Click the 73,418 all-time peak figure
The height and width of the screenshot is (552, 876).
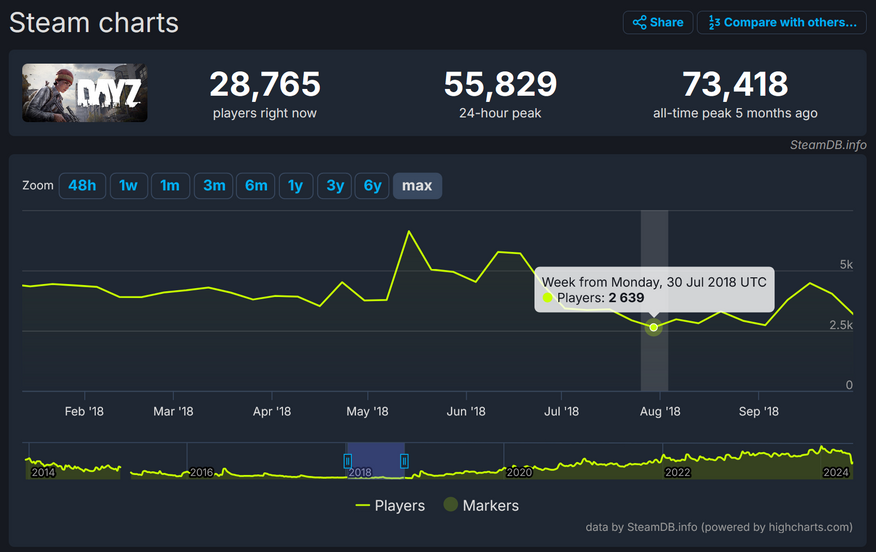[735, 84]
